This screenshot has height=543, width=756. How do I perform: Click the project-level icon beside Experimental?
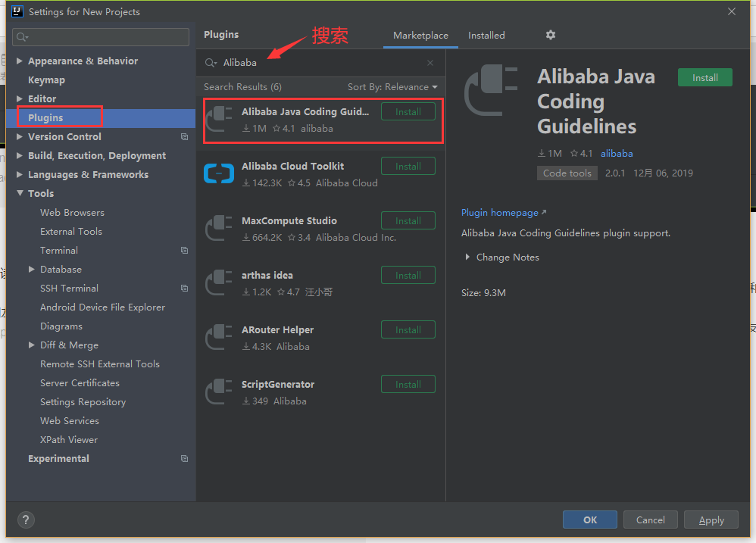click(184, 459)
